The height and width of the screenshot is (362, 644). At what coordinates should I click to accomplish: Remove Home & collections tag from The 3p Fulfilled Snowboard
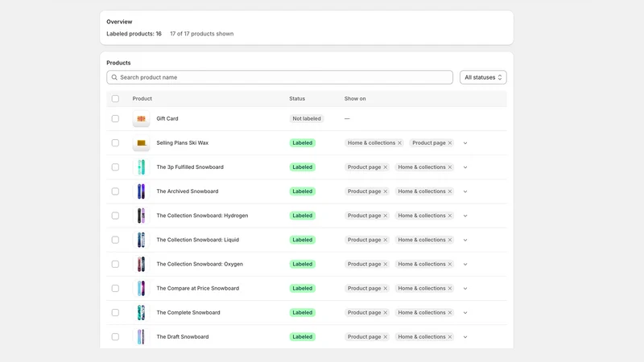tap(450, 167)
